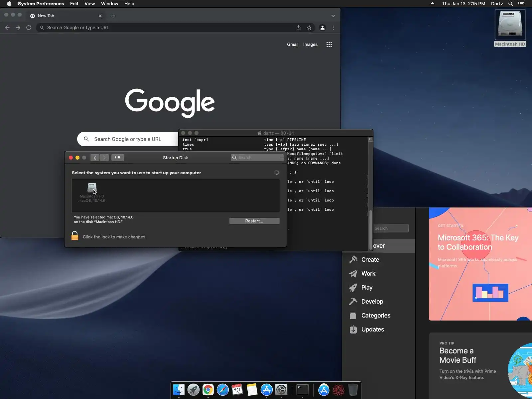Go forward in Startup Disk preferences
The image size is (532, 399).
click(x=104, y=158)
